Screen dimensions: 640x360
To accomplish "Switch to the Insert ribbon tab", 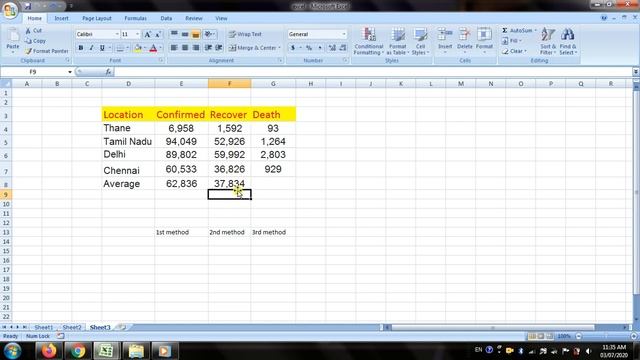I will pyautogui.click(x=62, y=18).
